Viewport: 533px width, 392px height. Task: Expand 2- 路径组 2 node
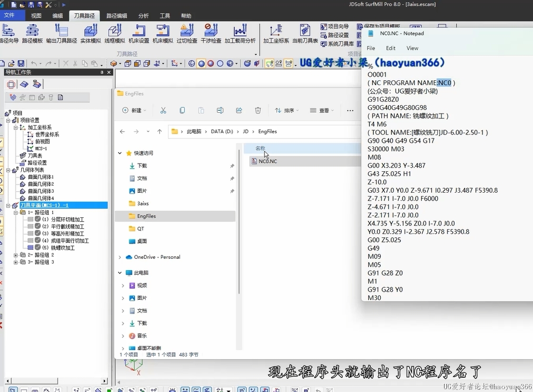[16, 255]
